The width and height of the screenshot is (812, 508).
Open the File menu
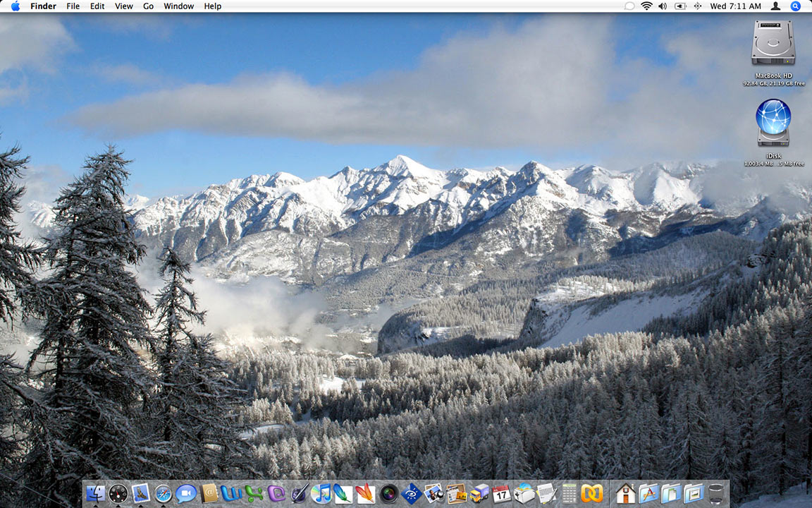[x=73, y=6]
